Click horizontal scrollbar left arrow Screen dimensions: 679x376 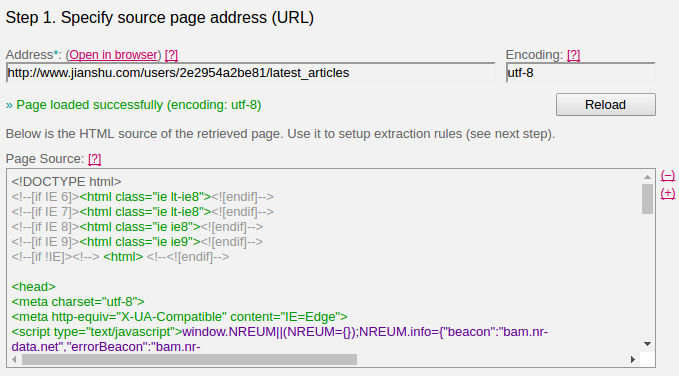[x=14, y=360]
